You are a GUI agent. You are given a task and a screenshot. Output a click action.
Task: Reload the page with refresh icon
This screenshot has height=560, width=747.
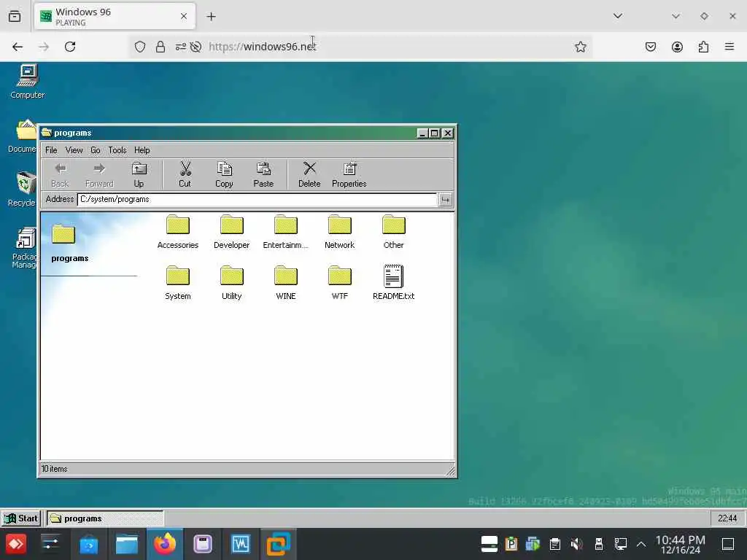pyautogui.click(x=70, y=47)
